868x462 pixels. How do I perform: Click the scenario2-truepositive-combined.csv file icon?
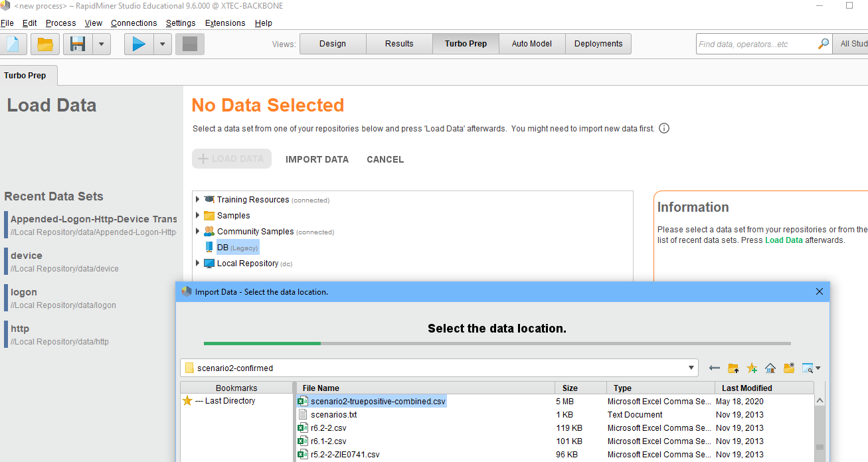[x=303, y=401]
